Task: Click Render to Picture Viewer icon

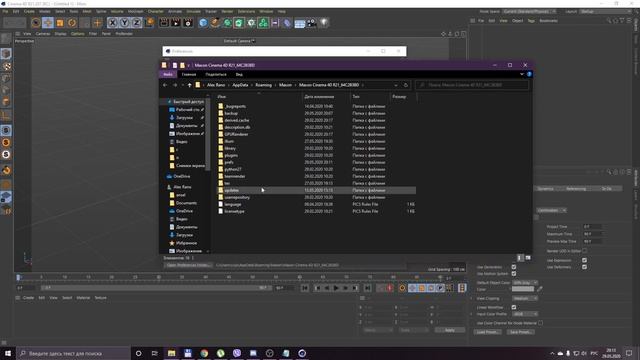Action: pyautogui.click(x=176, y=23)
